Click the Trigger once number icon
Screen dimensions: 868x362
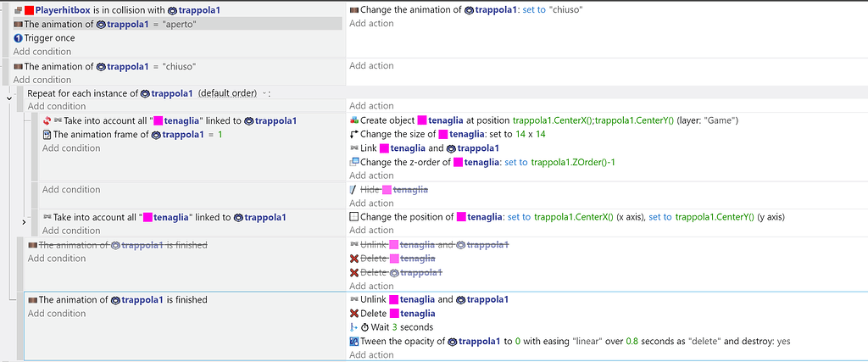point(18,38)
